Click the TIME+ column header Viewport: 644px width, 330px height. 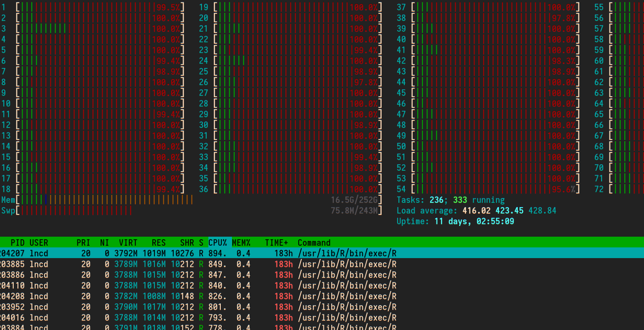276,243
